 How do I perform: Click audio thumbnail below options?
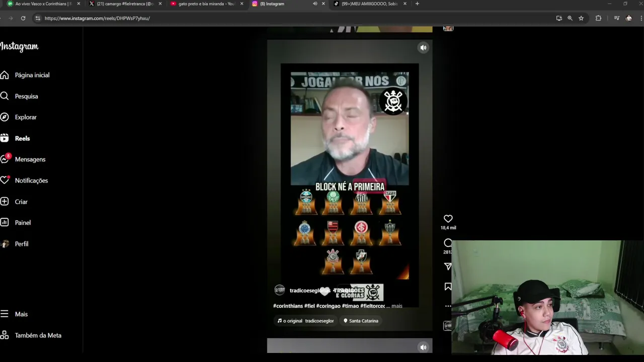[447, 326]
